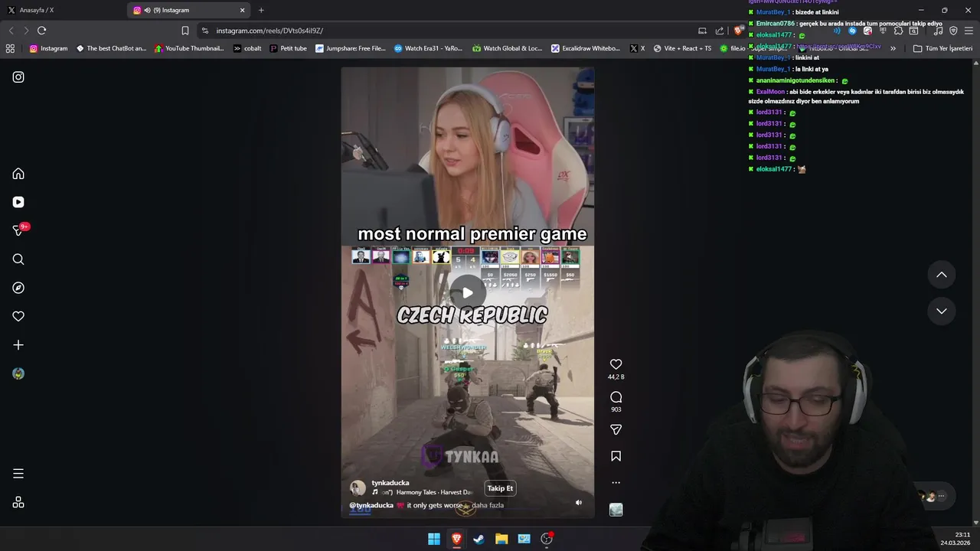Bookmark this page in address bar
Screen dimensions: 980x551
(185, 31)
